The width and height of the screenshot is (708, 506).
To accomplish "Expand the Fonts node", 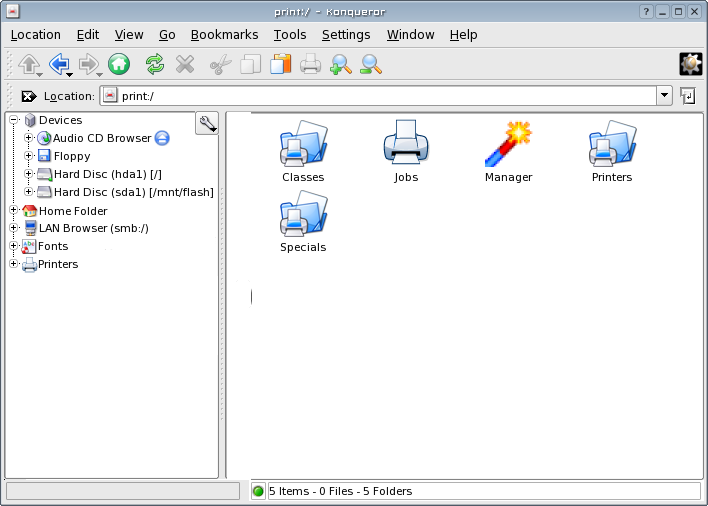I will 14,246.
